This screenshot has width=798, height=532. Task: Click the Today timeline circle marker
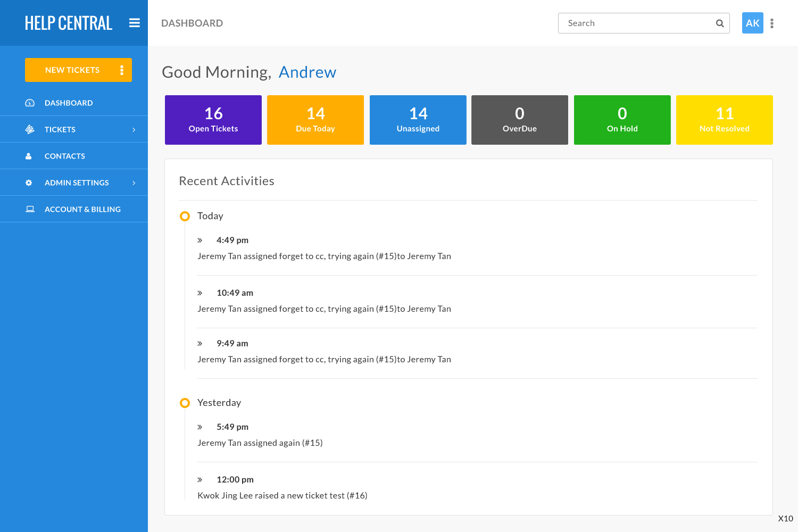(x=185, y=216)
